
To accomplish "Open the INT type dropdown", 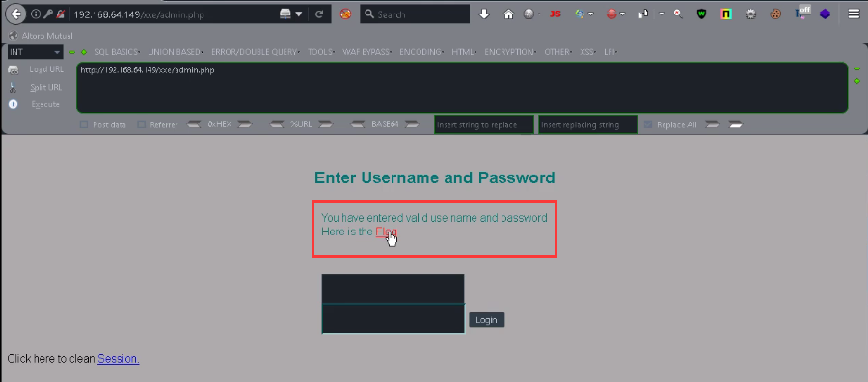I will click(x=36, y=52).
